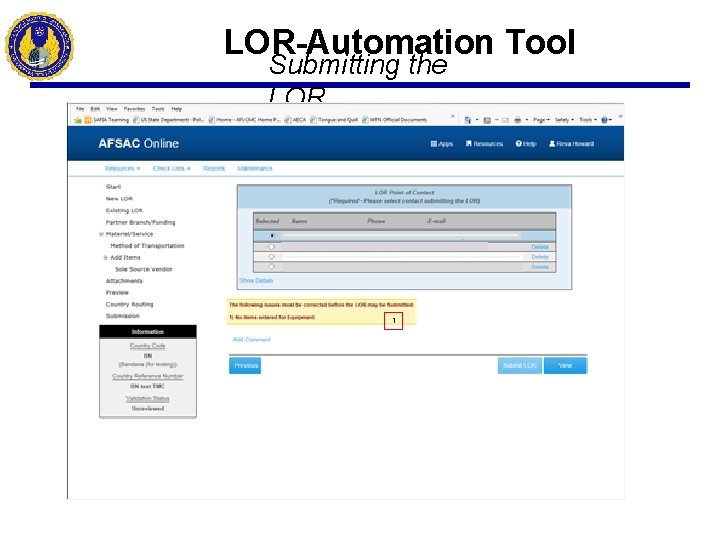Open the Resources bookmark in the blue header
The width and height of the screenshot is (720, 540).
(484, 144)
